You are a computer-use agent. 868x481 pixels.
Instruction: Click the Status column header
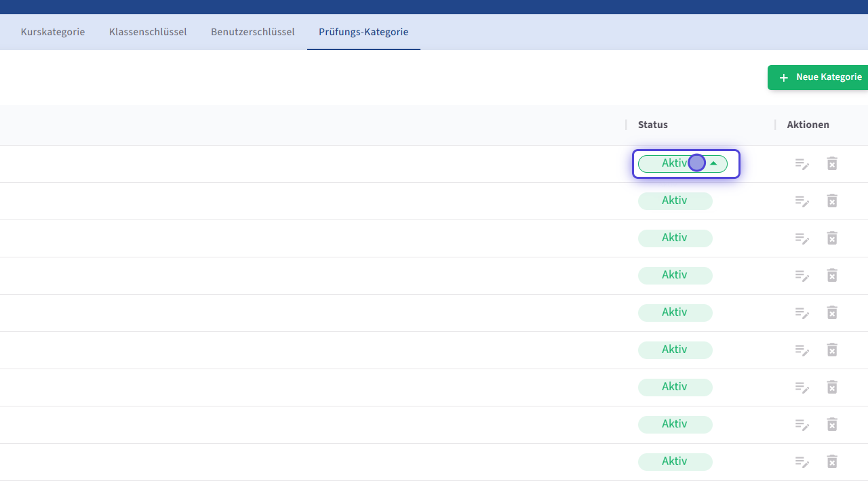pos(652,125)
